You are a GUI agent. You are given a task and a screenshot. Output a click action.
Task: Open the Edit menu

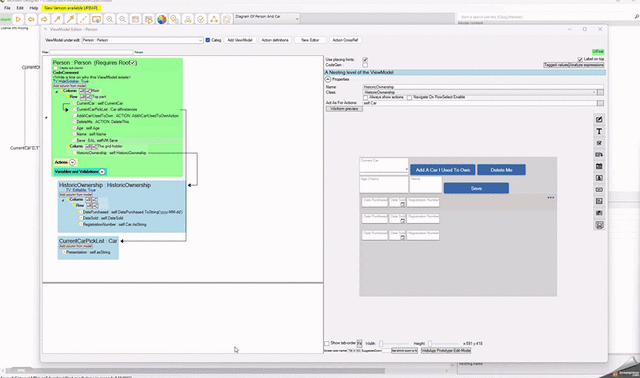(20, 8)
